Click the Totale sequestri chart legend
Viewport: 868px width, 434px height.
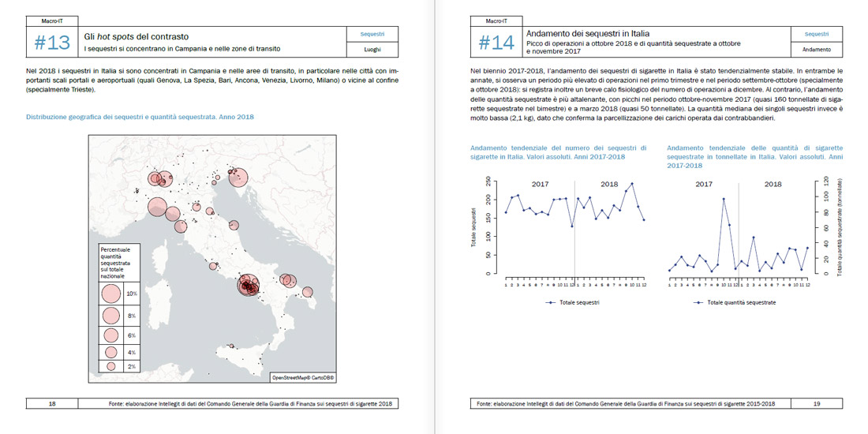click(x=572, y=302)
